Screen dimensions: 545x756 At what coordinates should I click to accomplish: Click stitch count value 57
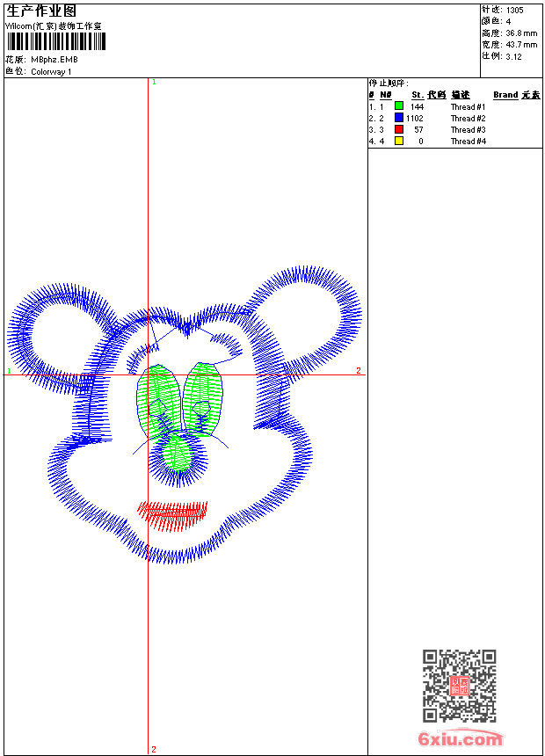pos(418,130)
